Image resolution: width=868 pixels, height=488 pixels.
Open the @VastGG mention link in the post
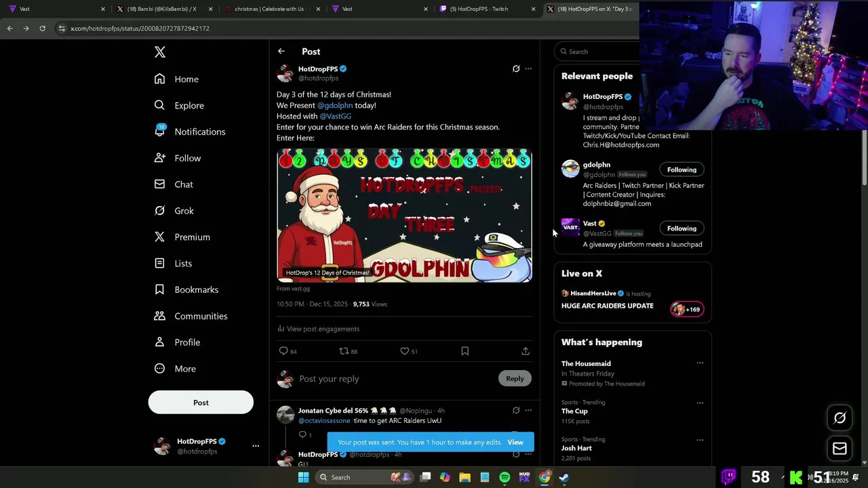[335, 116]
